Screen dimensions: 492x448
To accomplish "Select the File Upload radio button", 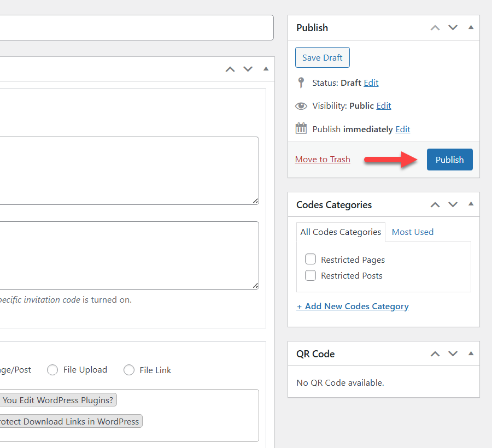I will pos(52,370).
